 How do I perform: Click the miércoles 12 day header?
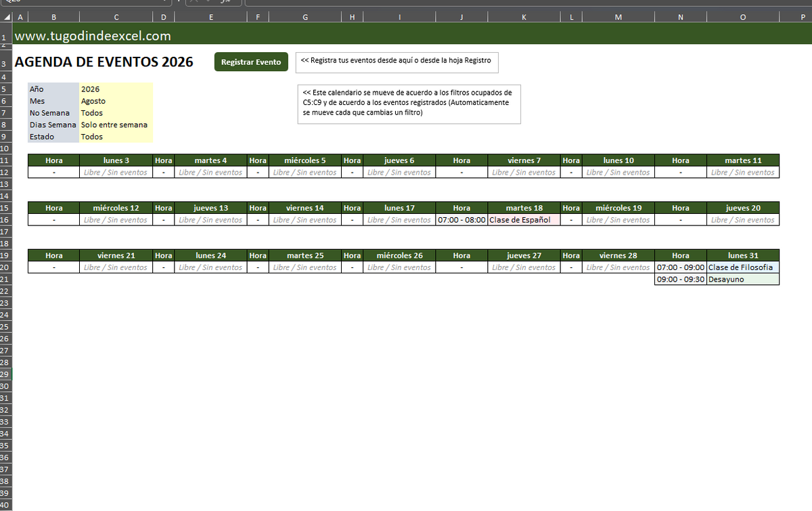tap(116, 208)
